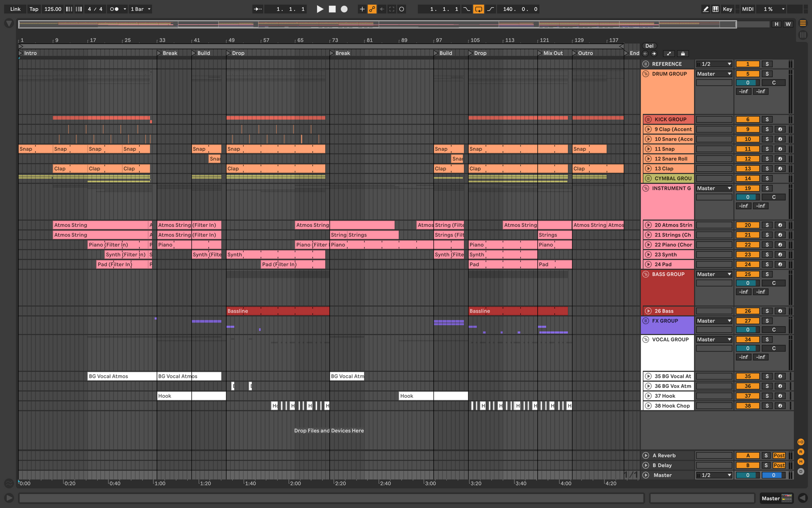Select the Mix Out locator
The height and width of the screenshot is (508, 812).
550,53
